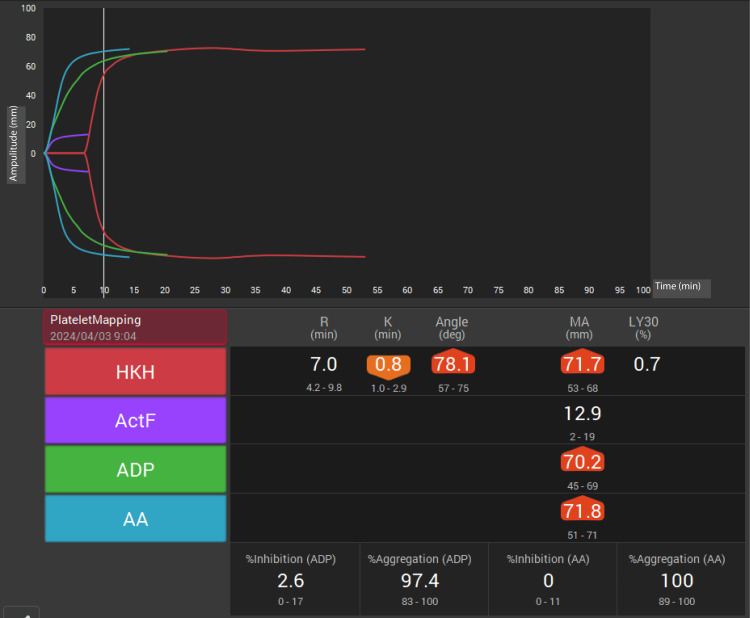The height and width of the screenshot is (618, 750).
Task: Click the AA MA value 71.8 badge
Action: 582,509
